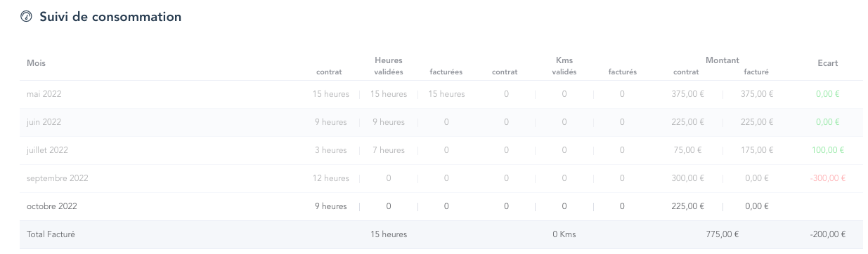Click the Suivi de consommation title
This screenshot has width=868, height=254.
(x=110, y=17)
